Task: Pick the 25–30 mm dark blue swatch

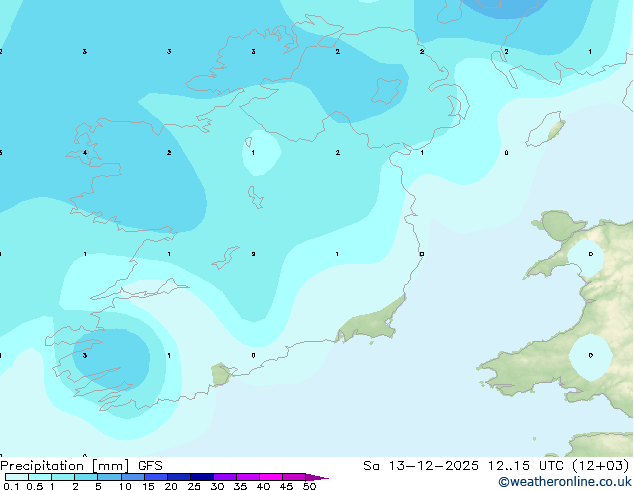Action: click(201, 477)
